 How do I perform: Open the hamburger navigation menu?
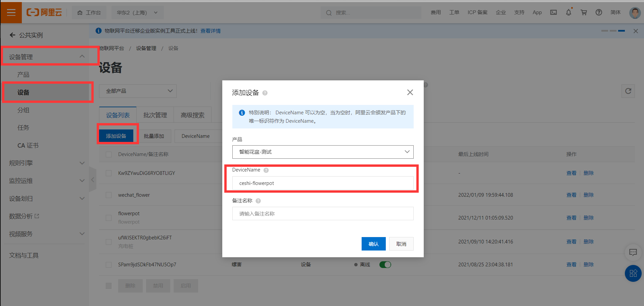click(x=11, y=12)
